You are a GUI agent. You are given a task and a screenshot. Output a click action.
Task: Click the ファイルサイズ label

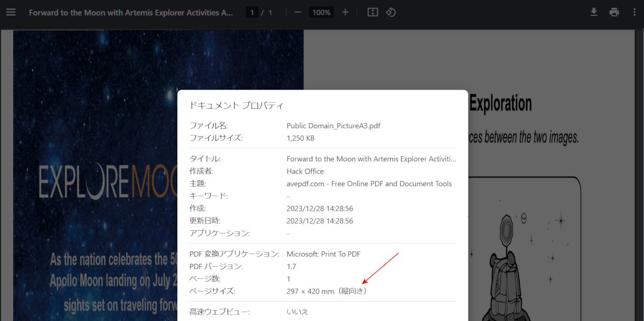216,138
